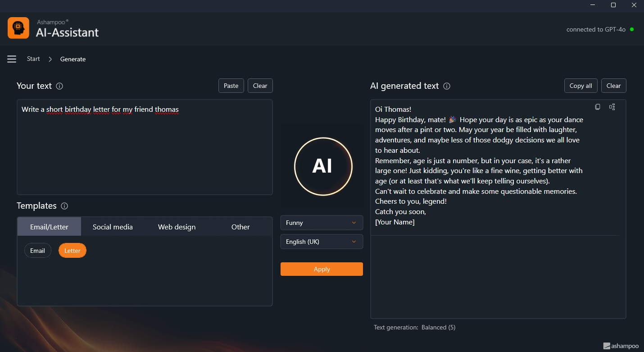Copy generated letter using the copy icon

[598, 107]
